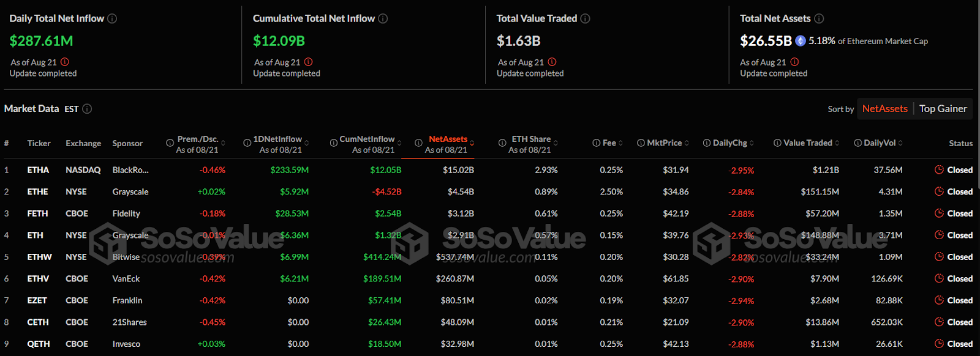Click the -$4.52B cumulative inflow cell
980x356 pixels.
click(386, 191)
